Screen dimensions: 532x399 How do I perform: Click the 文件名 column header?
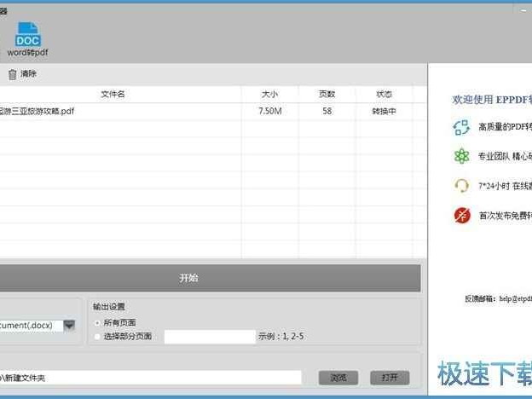[x=113, y=95]
